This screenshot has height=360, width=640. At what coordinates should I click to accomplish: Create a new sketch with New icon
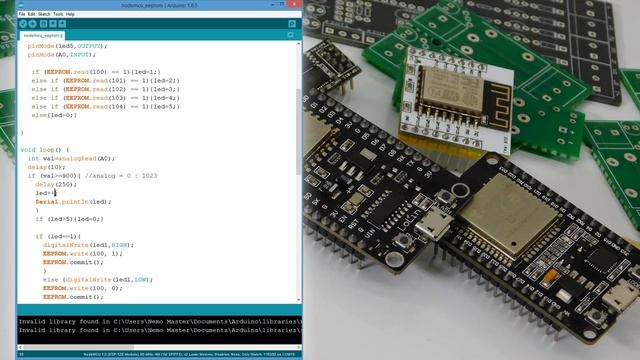[43, 24]
